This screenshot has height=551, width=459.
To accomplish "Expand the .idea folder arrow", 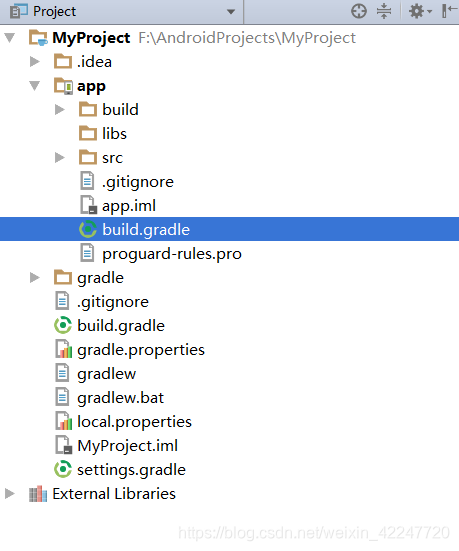I will pyautogui.click(x=34, y=61).
